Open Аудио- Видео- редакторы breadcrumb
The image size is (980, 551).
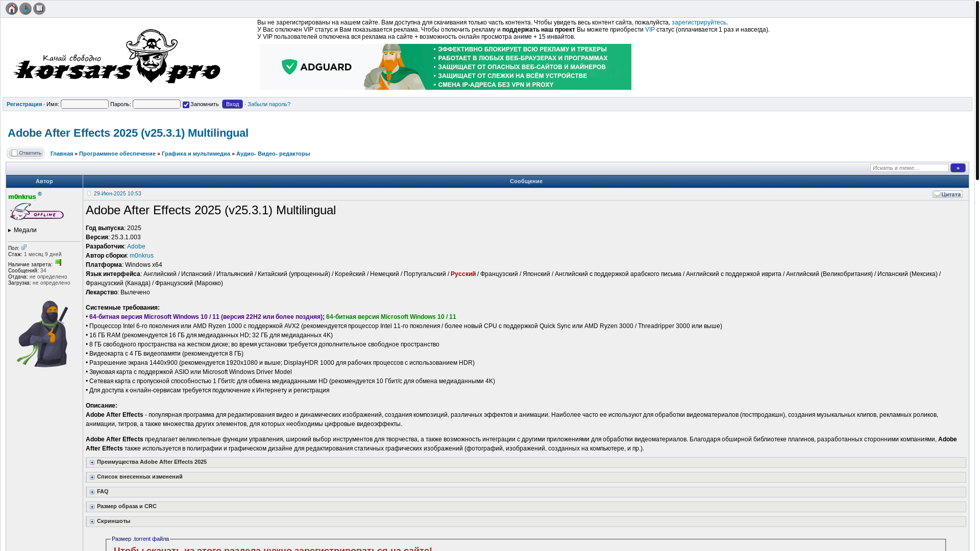(x=273, y=154)
